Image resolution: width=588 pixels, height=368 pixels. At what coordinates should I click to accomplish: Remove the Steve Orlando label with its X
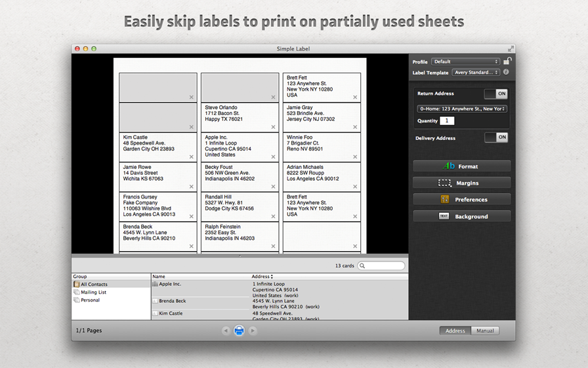point(274,127)
